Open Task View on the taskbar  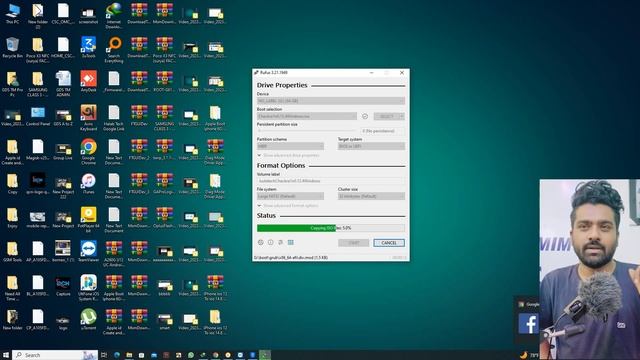[x=104, y=355]
